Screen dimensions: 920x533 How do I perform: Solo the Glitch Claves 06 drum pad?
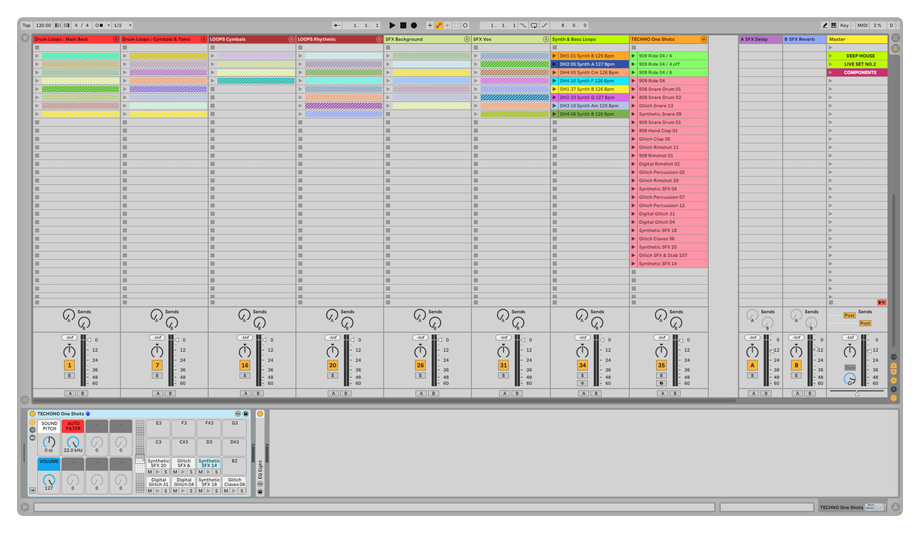click(242, 491)
